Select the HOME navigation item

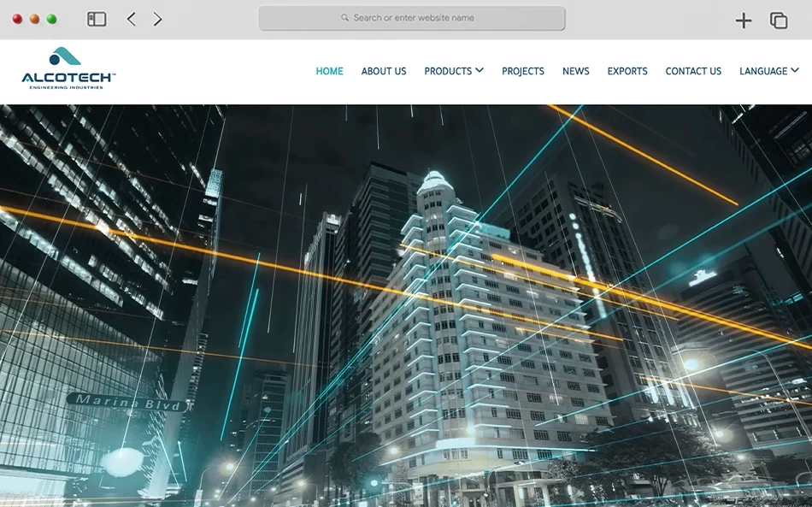pyautogui.click(x=329, y=71)
